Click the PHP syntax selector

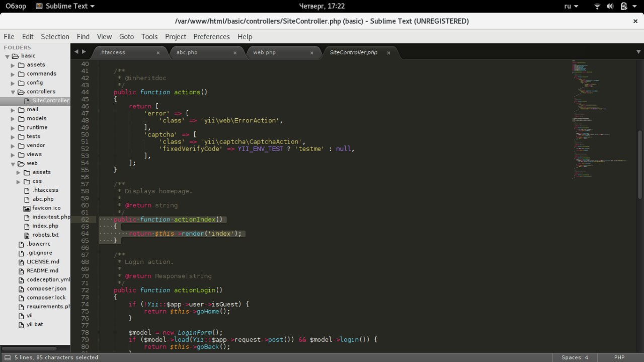click(619, 357)
